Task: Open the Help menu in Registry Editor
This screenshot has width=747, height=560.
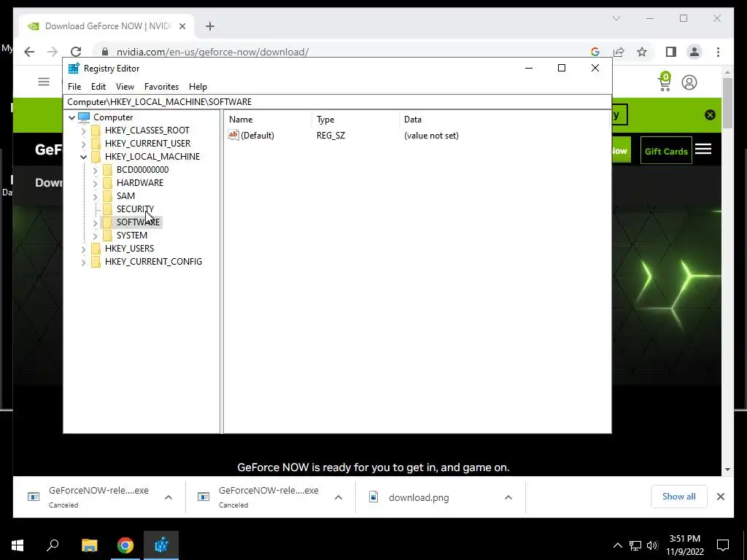Action: click(198, 87)
